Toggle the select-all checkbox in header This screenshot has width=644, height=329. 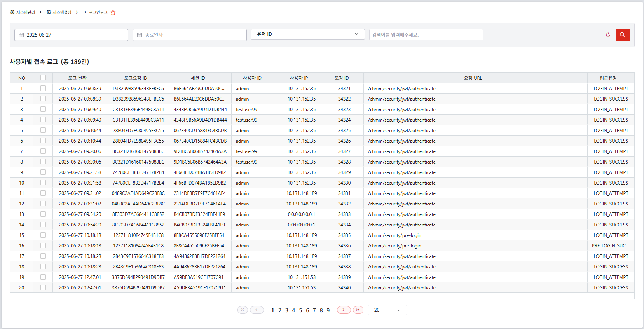43,78
